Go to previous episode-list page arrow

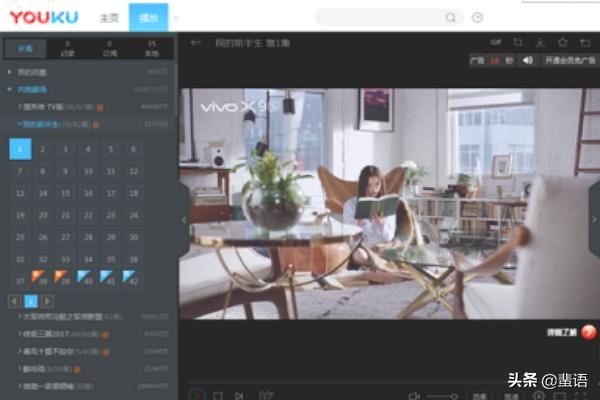point(15,301)
